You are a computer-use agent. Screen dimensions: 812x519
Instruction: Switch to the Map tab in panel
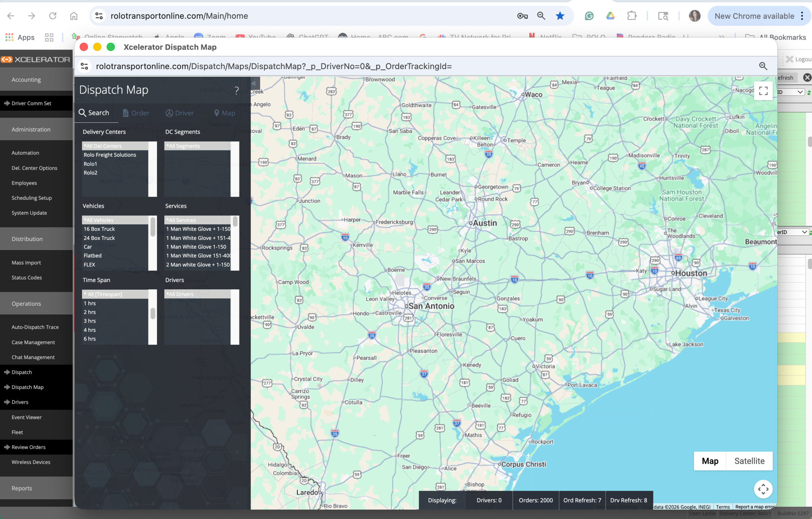(x=225, y=113)
